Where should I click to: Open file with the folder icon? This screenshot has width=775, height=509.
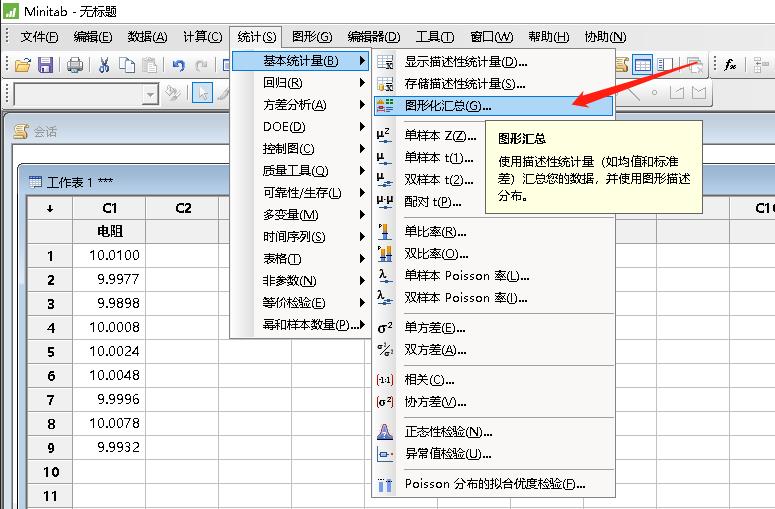click(x=23, y=65)
